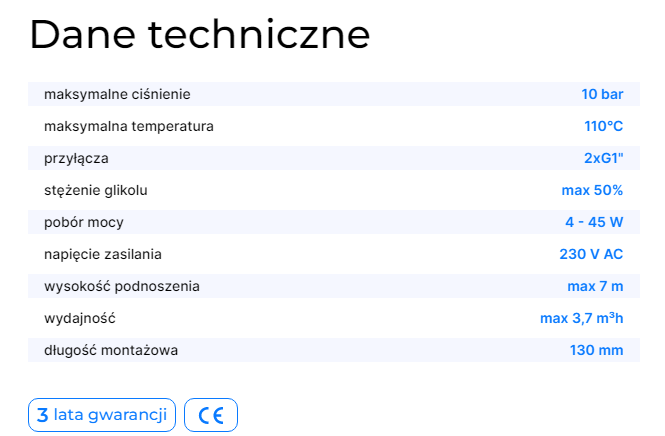This screenshot has width=665, height=436.
Task: Click the 4 - 45 W power value
Action: coord(594,222)
